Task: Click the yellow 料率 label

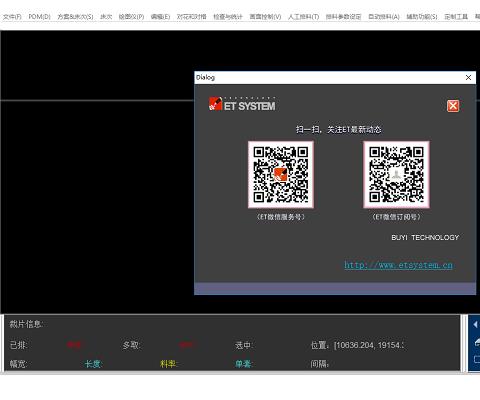Action: 169,364
